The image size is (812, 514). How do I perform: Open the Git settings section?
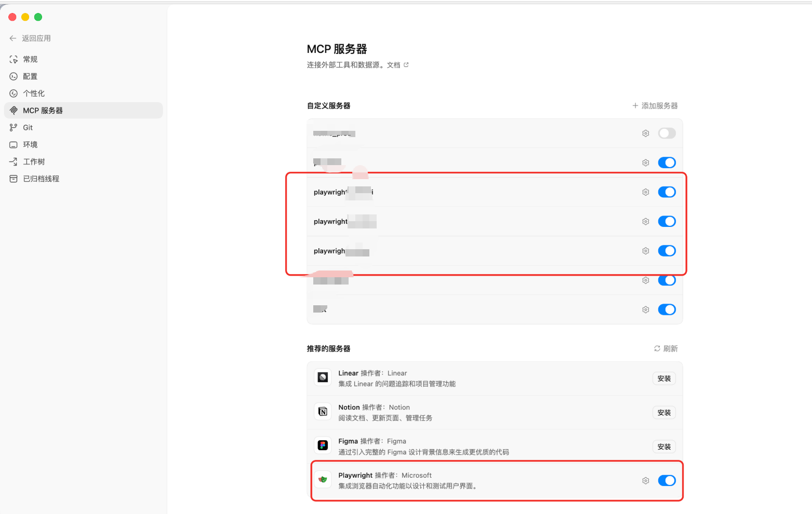pyautogui.click(x=28, y=128)
